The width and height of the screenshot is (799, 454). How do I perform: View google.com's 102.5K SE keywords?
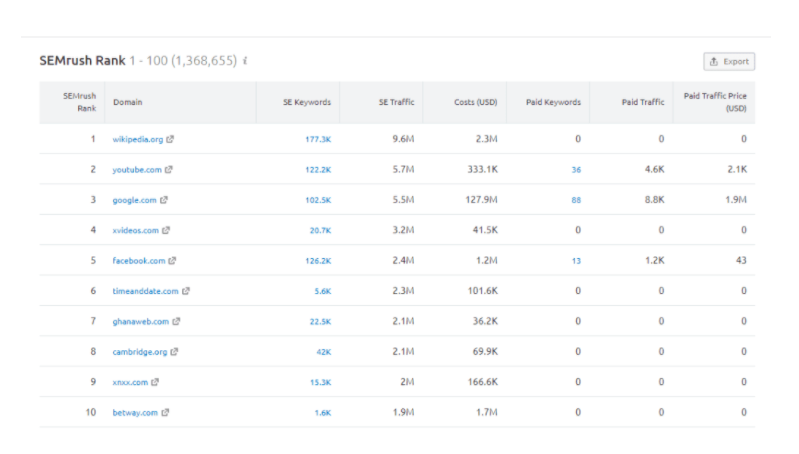pos(318,200)
